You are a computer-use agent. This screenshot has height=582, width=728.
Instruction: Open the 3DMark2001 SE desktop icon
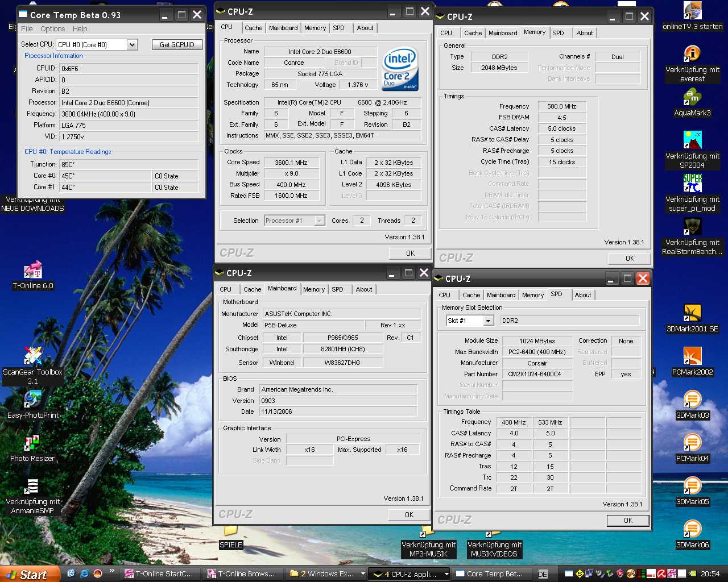tap(692, 313)
